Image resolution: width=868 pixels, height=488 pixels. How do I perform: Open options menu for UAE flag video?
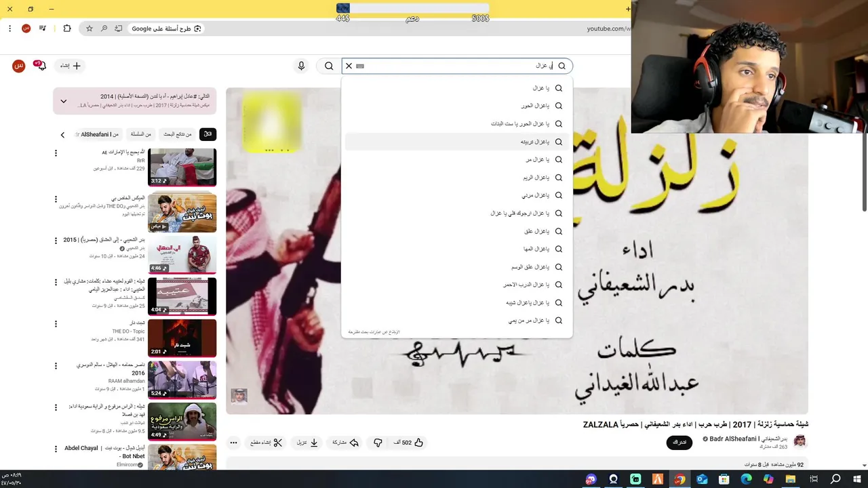(56, 153)
